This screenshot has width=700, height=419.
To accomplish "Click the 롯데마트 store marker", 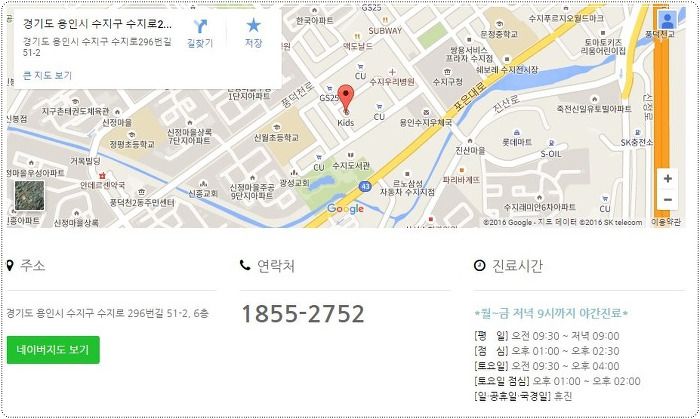I will (517, 133).
